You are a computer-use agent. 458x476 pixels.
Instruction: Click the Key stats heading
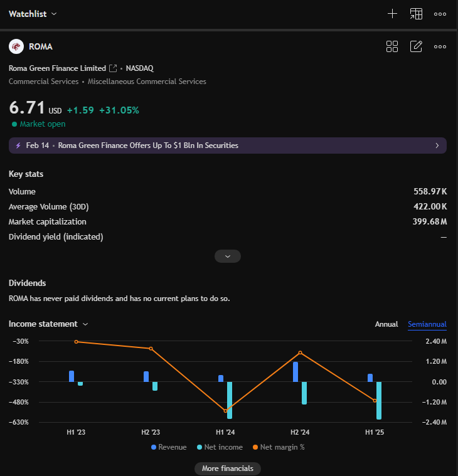click(x=26, y=174)
